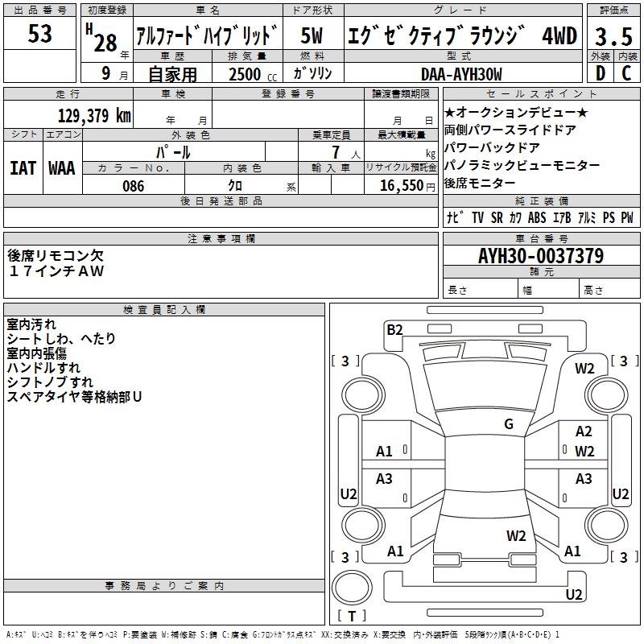Select the ★オークションデビュー★ sales point

516,112
